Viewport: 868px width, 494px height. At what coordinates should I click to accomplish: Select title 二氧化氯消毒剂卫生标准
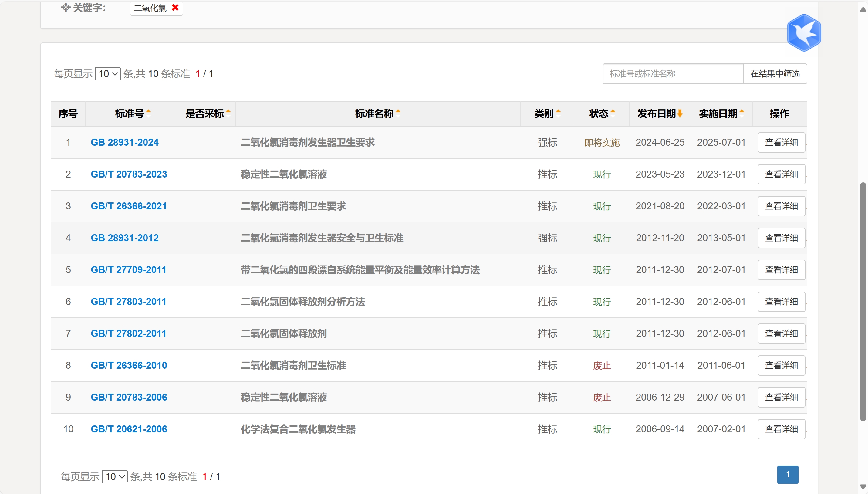pos(293,365)
